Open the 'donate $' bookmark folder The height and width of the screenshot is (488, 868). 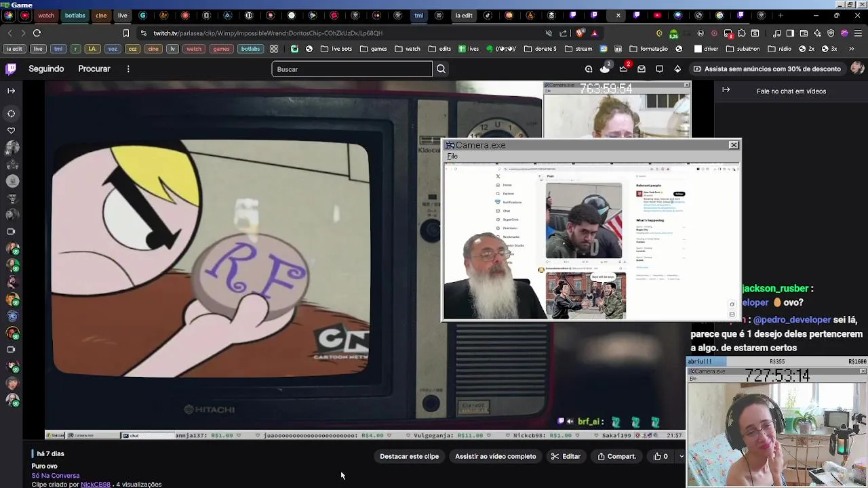coord(540,49)
